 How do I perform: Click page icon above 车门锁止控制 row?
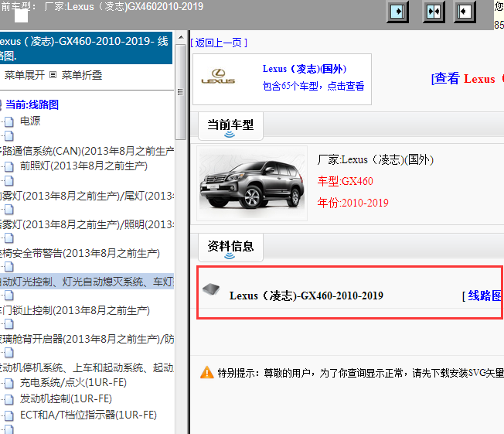click(9, 296)
